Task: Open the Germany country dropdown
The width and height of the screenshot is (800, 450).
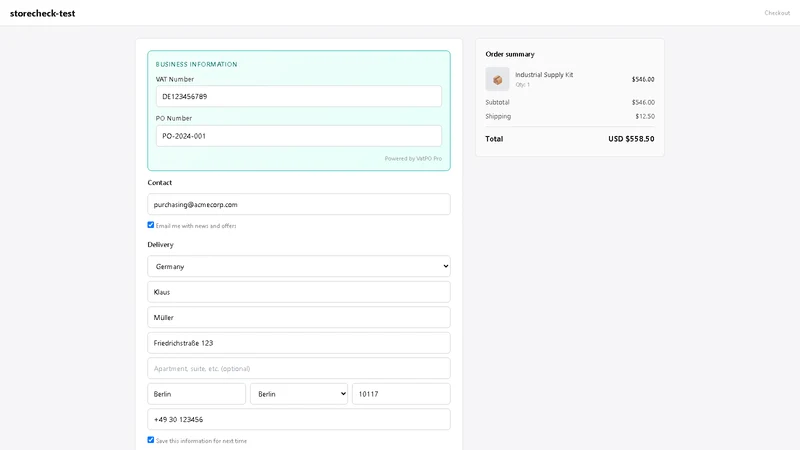Action: [299, 266]
